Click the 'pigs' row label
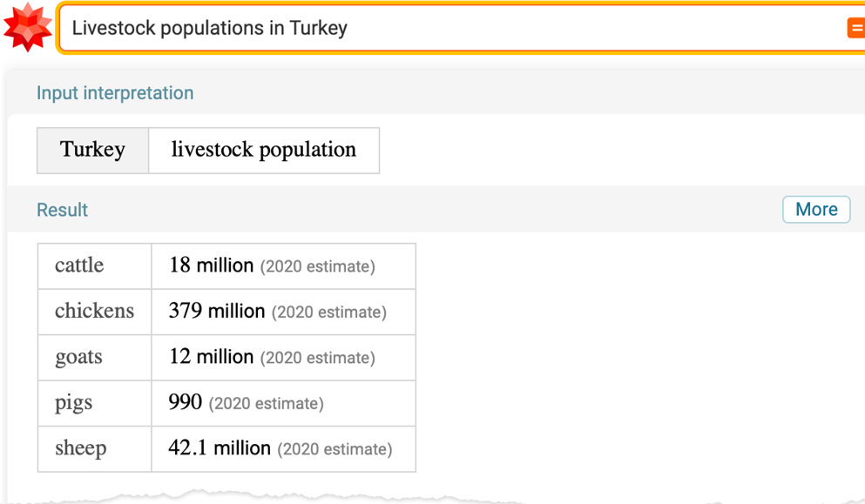Screen dimensions: 865x504 pyautogui.click(x=73, y=402)
